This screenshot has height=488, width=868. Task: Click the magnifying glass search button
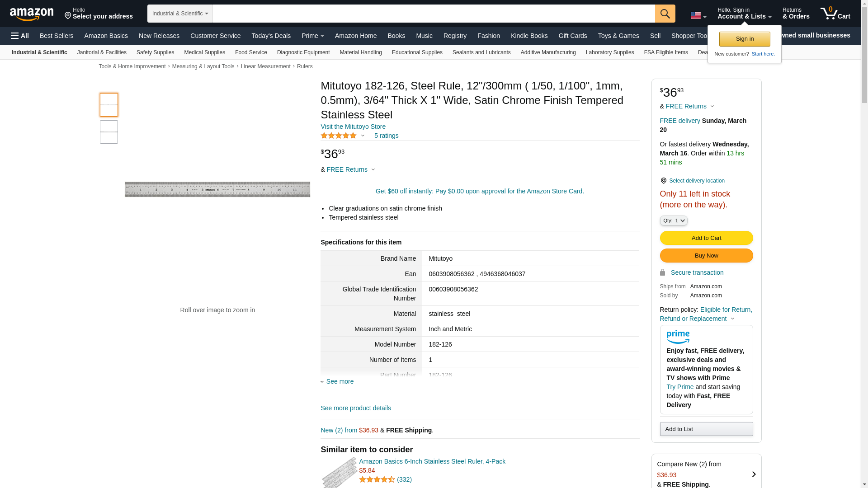[x=665, y=14]
